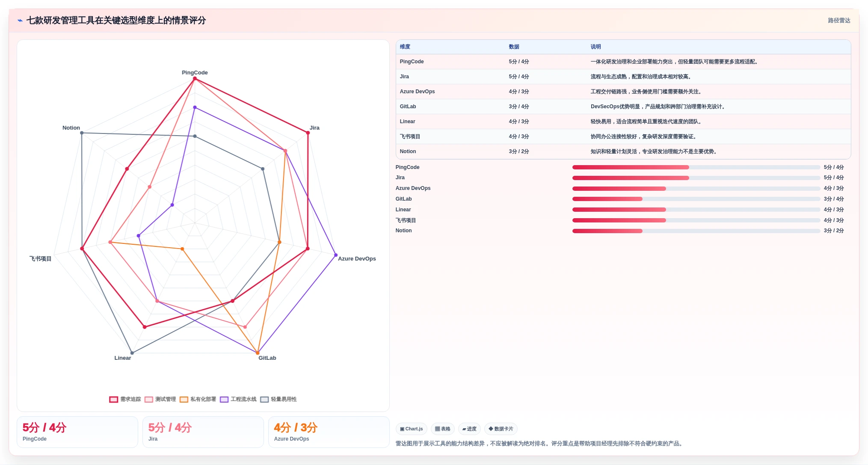
Task: Click the 说明 column header
Action: [595, 47]
